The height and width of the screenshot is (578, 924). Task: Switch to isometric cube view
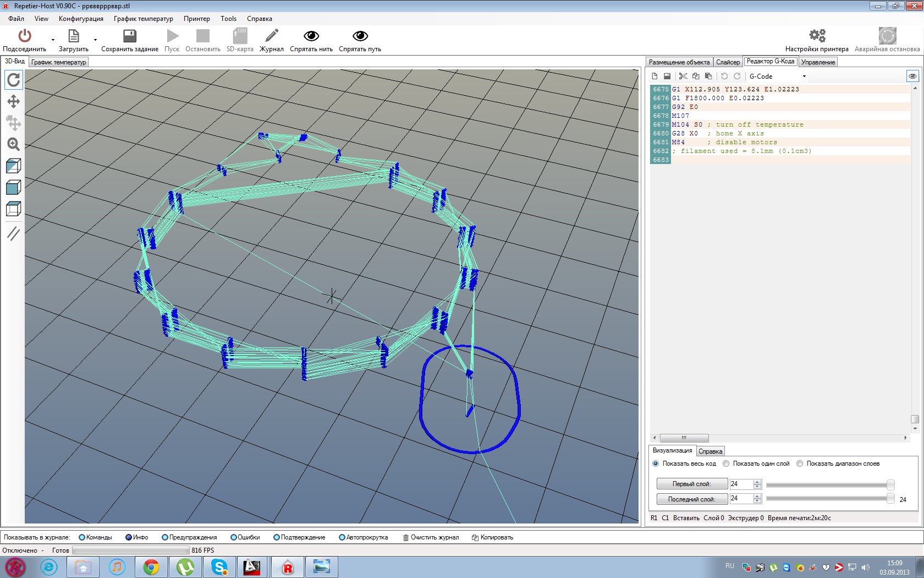[13, 166]
